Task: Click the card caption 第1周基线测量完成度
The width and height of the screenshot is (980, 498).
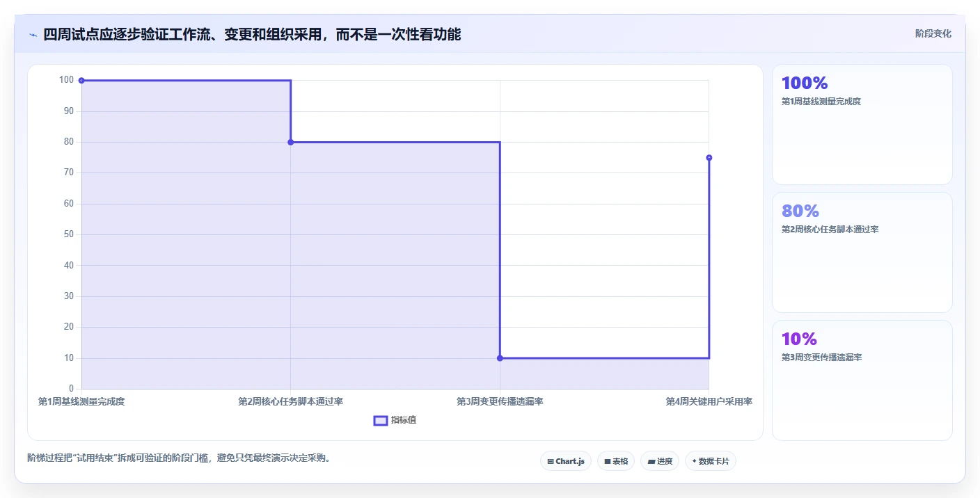Action: [x=821, y=102]
